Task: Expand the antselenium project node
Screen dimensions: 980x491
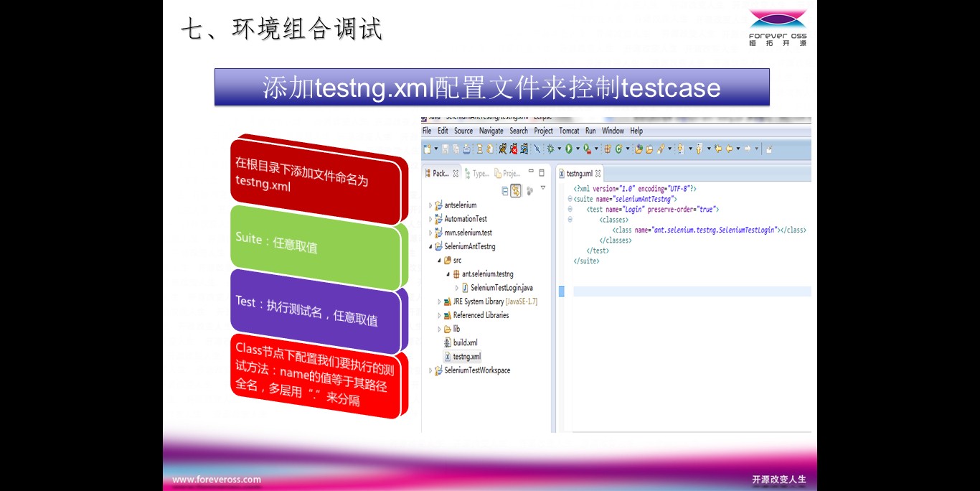Action: point(430,205)
